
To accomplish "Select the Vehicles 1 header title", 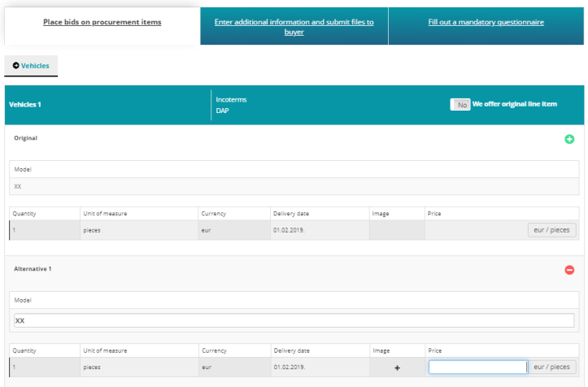I will pos(24,105).
